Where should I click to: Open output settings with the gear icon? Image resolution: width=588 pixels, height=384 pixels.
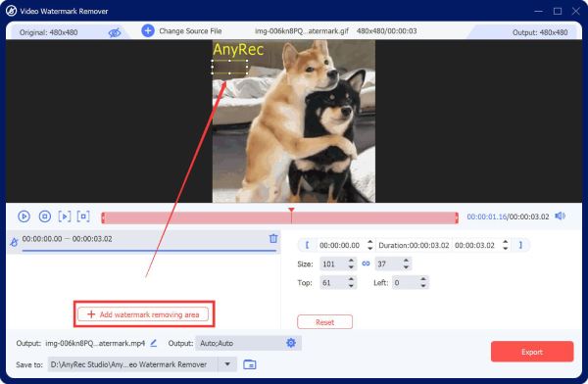(x=291, y=343)
